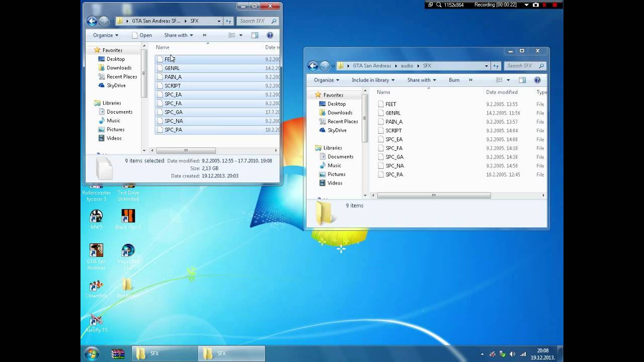Select SPC_GA file in audio SFX window
The image size is (644, 362).
pyautogui.click(x=394, y=157)
